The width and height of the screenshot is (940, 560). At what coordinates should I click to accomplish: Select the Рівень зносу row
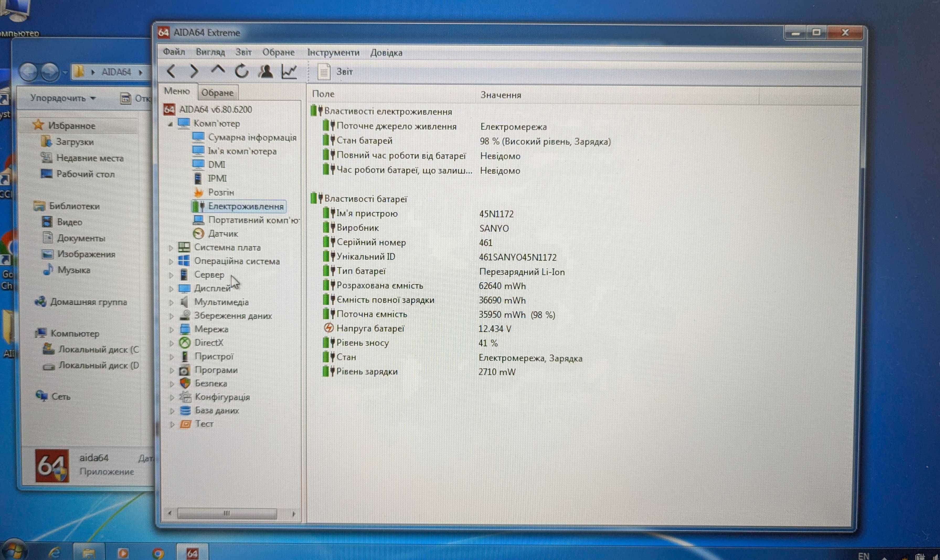pyautogui.click(x=411, y=343)
